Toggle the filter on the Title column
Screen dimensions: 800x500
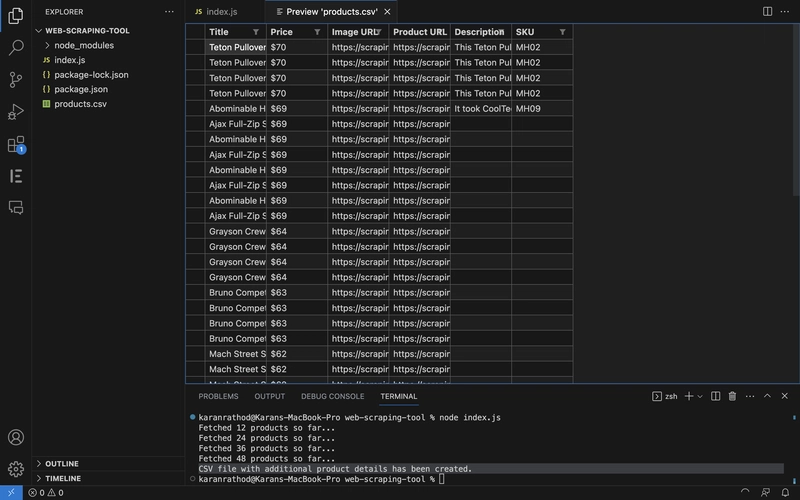coord(256,32)
